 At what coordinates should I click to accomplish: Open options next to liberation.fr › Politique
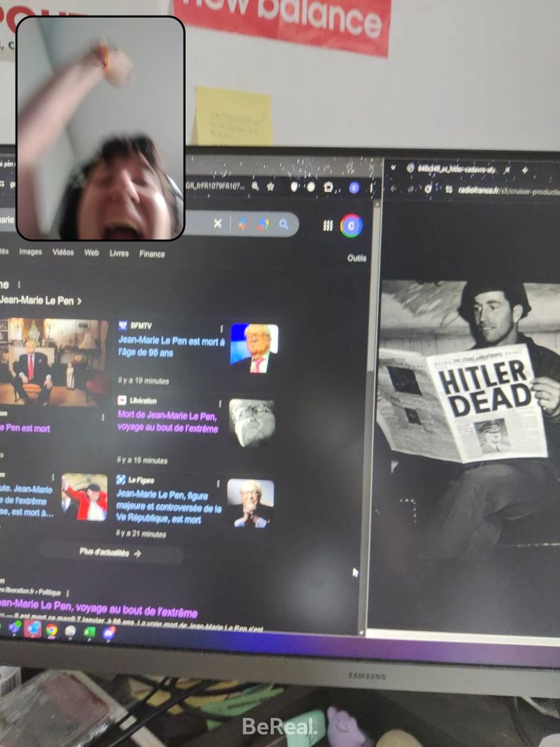click(x=68, y=593)
